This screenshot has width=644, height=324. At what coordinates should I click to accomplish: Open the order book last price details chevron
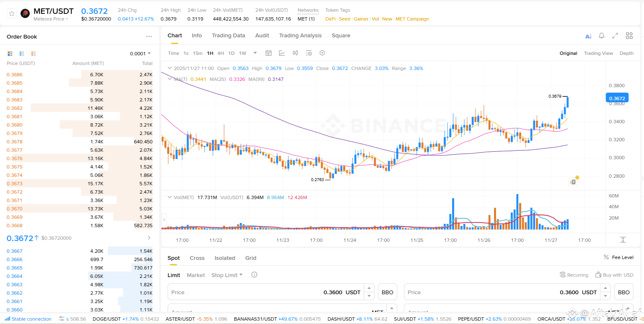pos(150,238)
